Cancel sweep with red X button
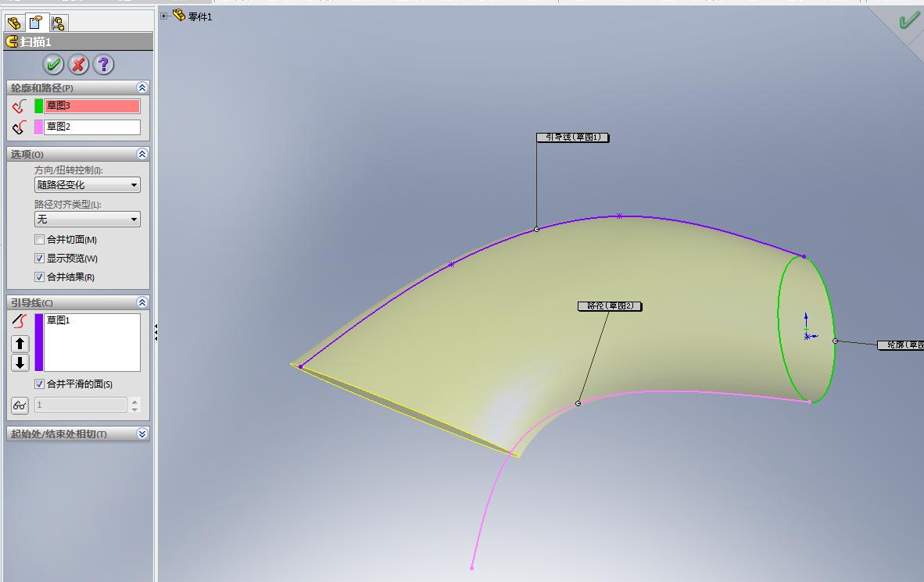 (78, 64)
